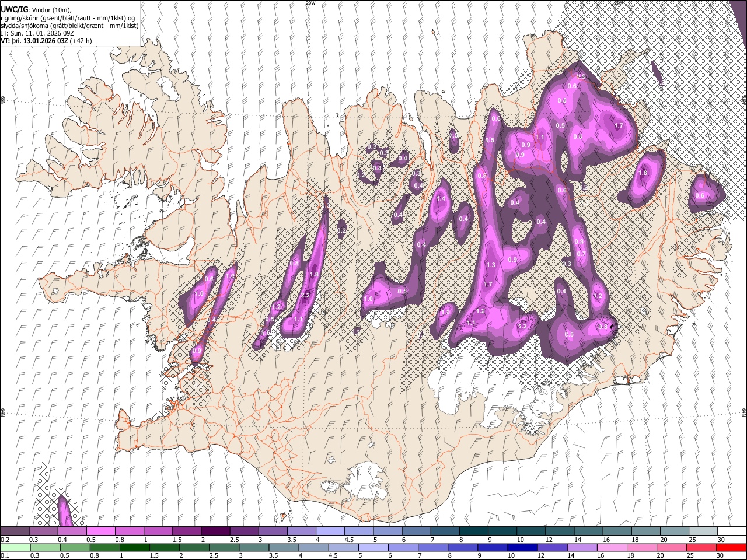Pick white snow swatch after 30
747x560 pixels.
click(x=731, y=531)
